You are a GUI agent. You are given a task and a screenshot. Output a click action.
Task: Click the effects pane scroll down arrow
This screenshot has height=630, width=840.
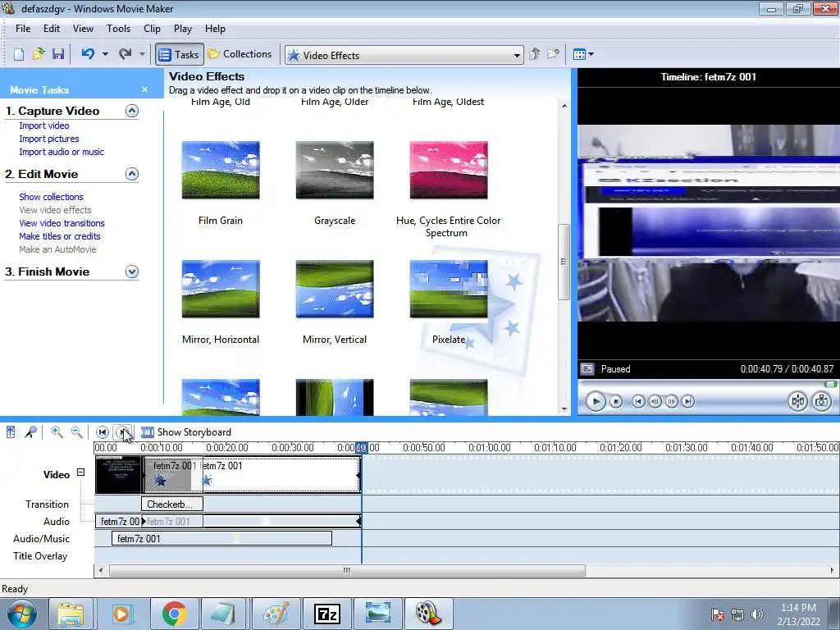tap(564, 409)
